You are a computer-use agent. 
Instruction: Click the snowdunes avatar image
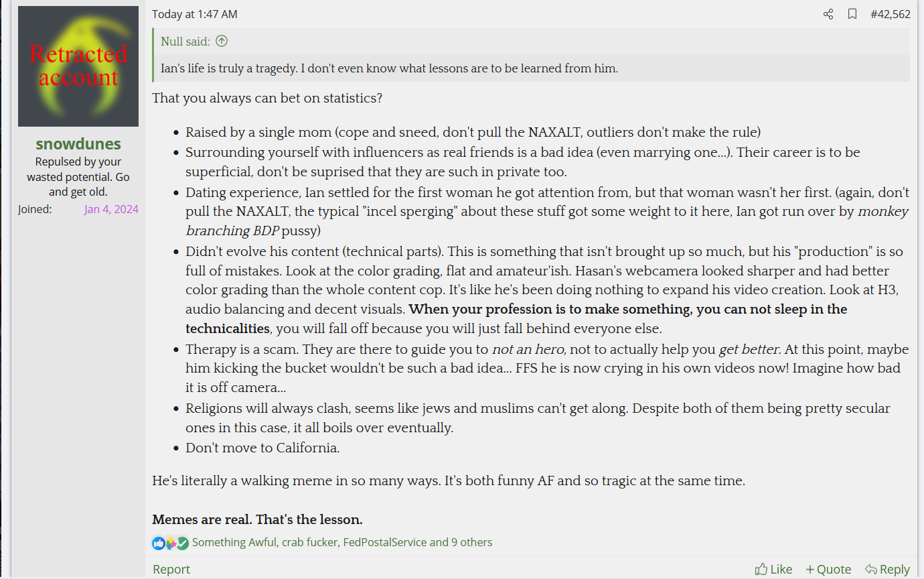click(78, 66)
